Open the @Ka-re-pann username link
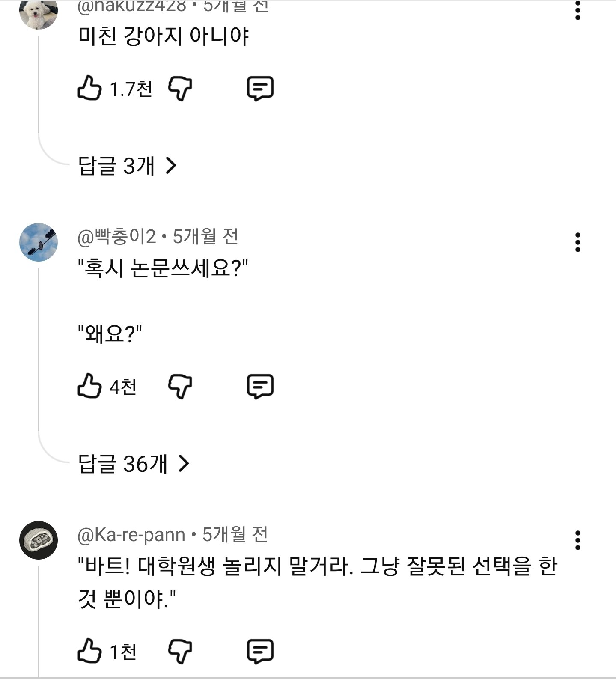Image resolution: width=616 pixels, height=685 pixels. [131, 535]
